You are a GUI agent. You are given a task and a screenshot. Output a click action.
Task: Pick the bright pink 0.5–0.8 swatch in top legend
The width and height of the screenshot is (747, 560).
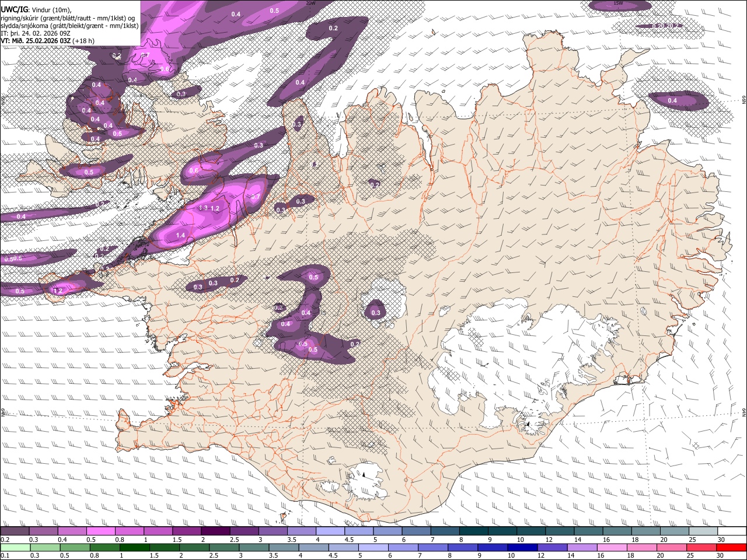click(100, 531)
